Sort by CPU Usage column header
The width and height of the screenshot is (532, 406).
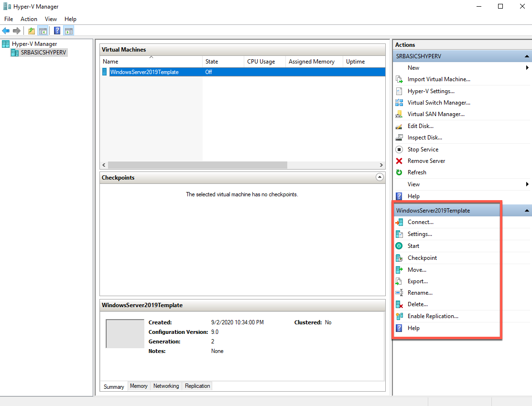tap(265, 62)
